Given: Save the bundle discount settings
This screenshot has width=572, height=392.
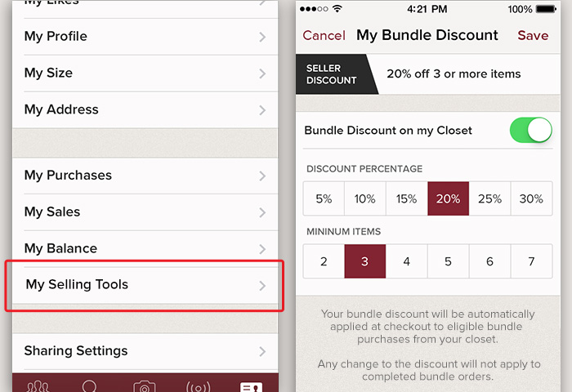Looking at the screenshot, I should 533,36.
